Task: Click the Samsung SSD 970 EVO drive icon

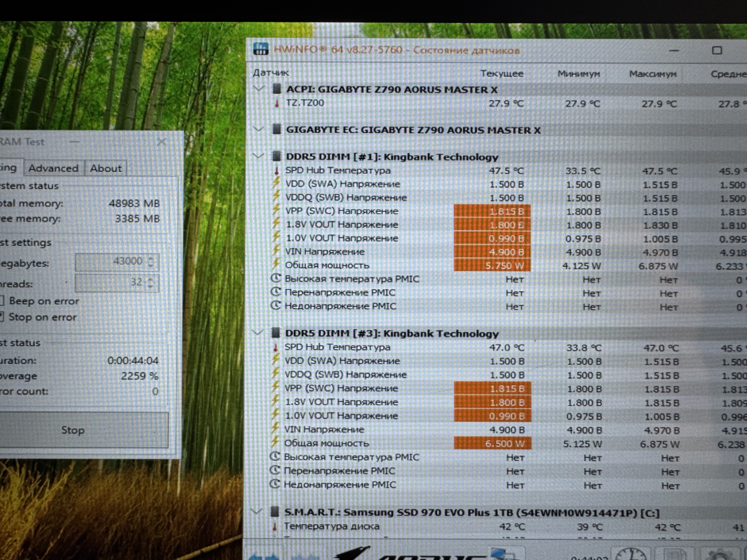Action: pos(275,512)
